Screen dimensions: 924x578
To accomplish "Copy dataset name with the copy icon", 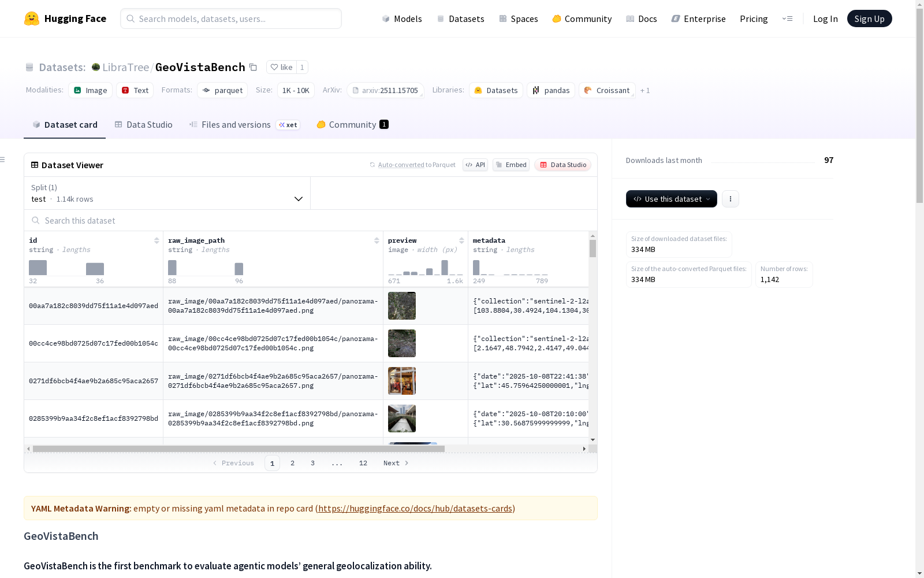I will point(253,67).
